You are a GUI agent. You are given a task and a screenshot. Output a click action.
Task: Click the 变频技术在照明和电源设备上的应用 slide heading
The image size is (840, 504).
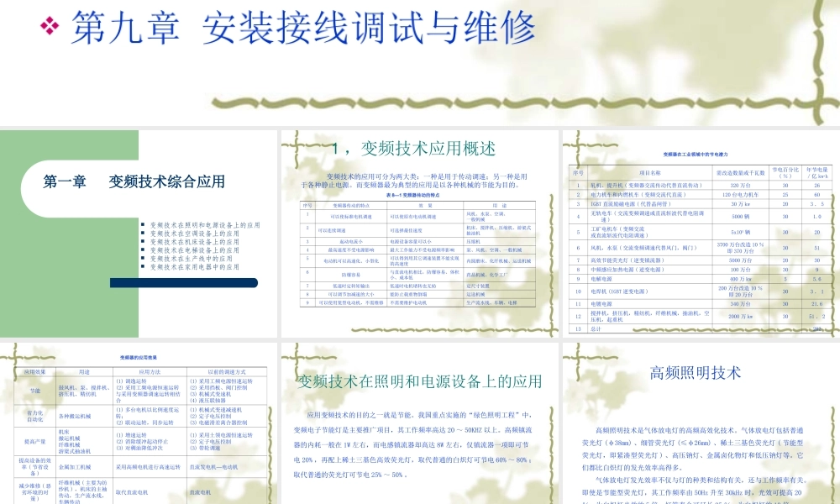coord(420,382)
